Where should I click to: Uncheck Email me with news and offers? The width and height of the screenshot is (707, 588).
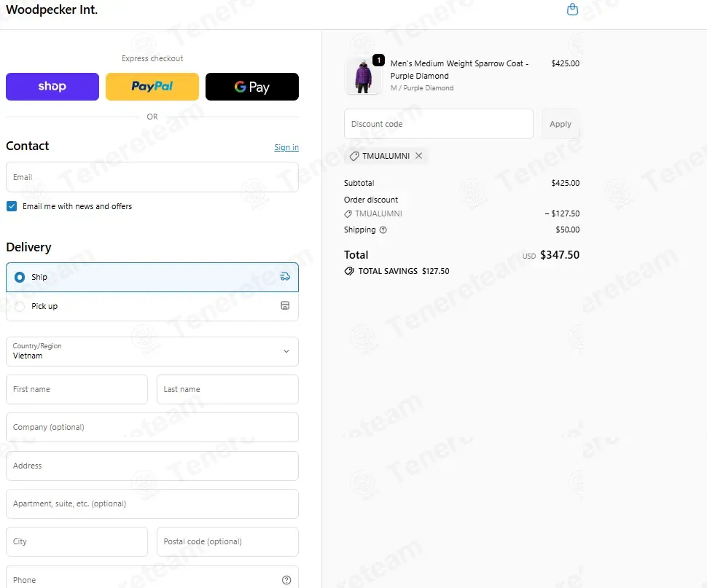coord(12,206)
